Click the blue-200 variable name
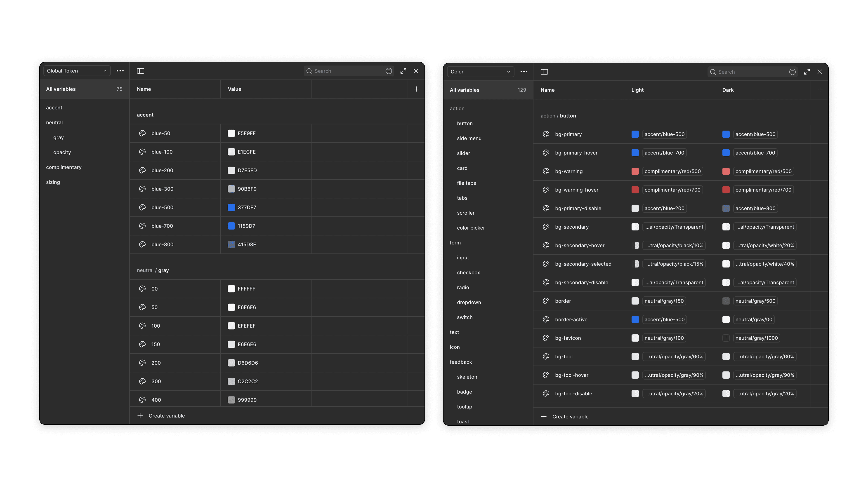 pos(162,170)
